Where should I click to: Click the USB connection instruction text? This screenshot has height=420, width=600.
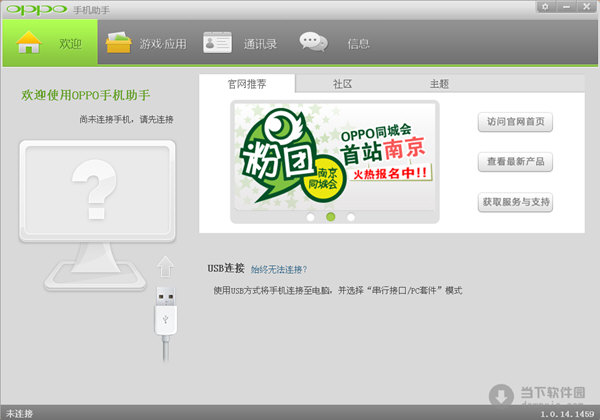point(338,291)
